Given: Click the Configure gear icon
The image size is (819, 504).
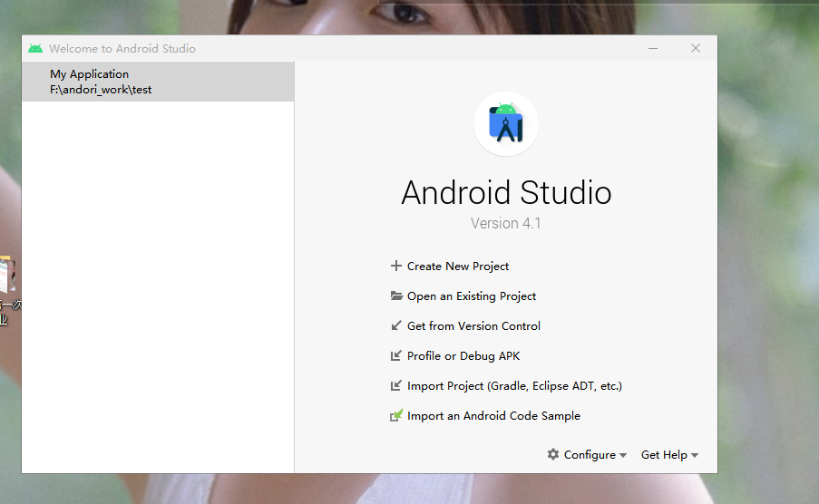Looking at the screenshot, I should 553,454.
